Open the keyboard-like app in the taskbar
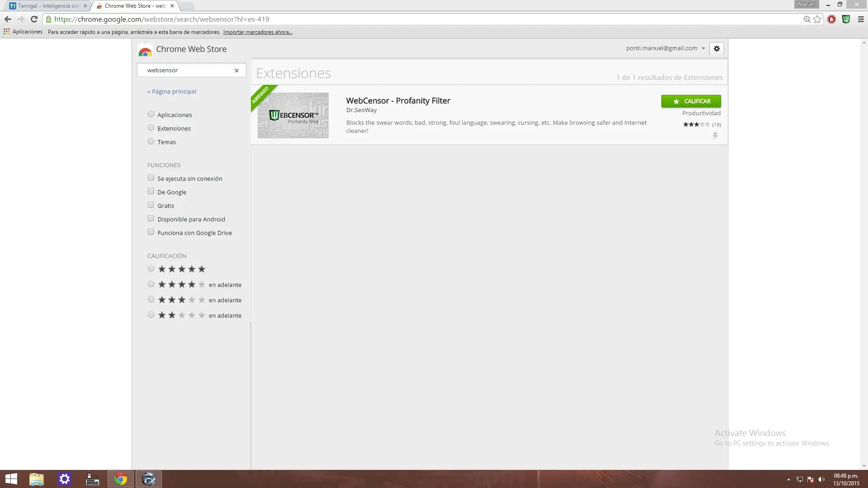 pos(93,479)
